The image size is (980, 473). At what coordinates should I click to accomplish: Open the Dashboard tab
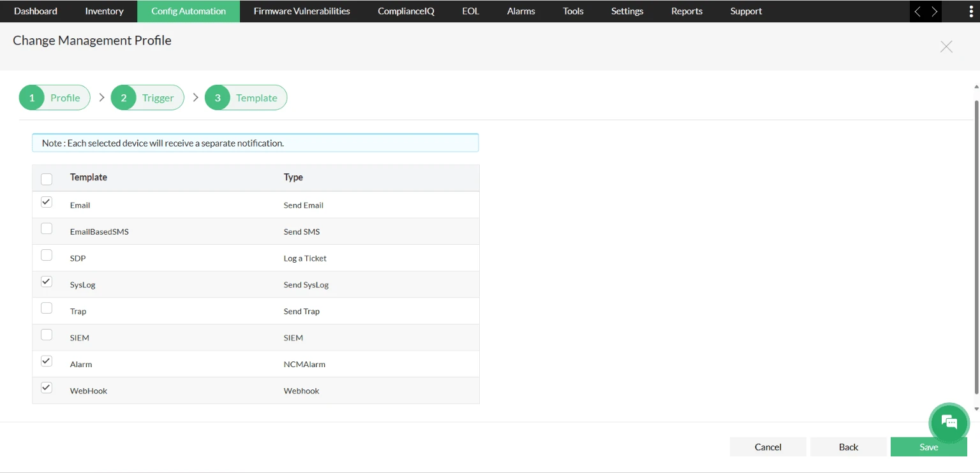pyautogui.click(x=36, y=11)
